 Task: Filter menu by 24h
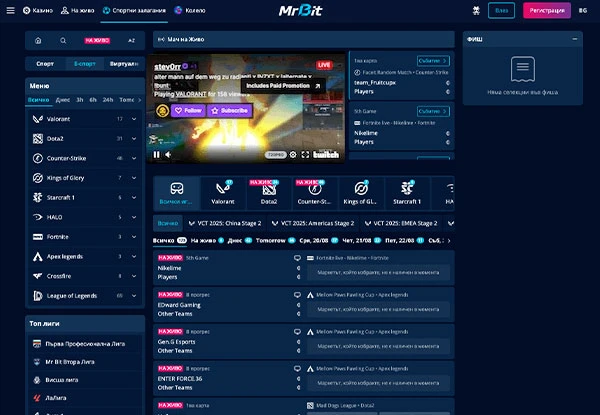[108, 100]
